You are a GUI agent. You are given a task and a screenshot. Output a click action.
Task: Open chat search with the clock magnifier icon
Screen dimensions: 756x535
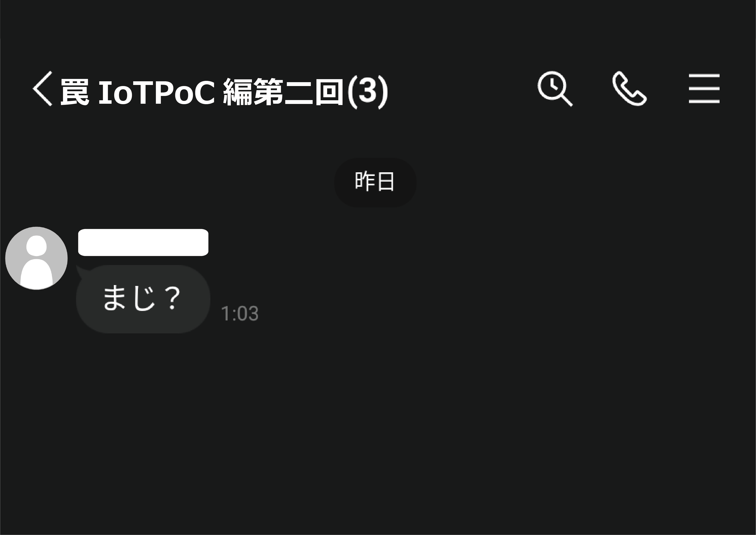555,89
